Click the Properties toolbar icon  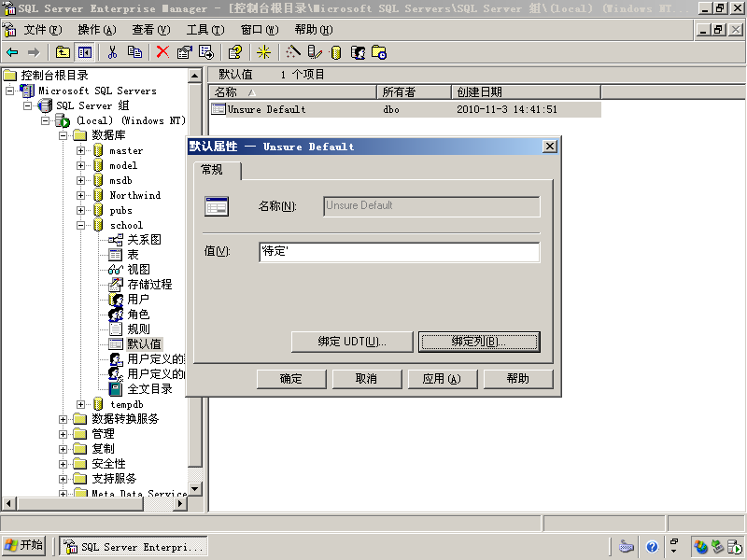tap(184, 52)
